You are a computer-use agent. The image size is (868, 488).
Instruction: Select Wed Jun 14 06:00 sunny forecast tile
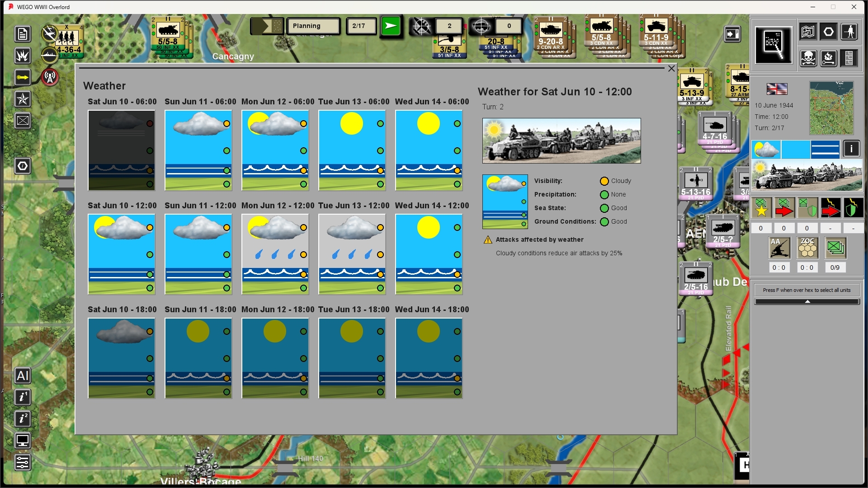point(429,150)
